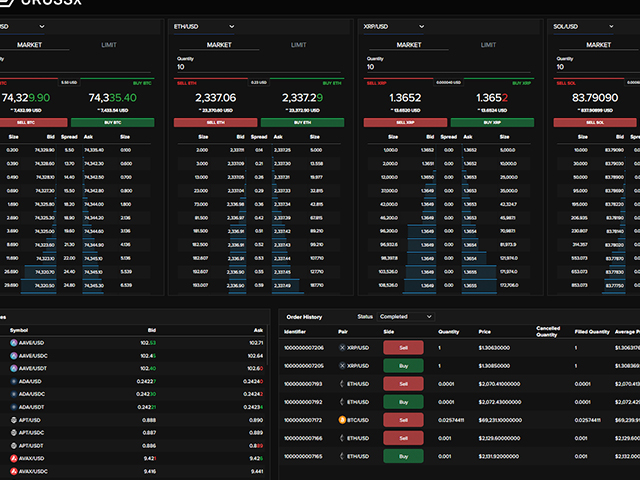This screenshot has height=480, width=640.
Task: Switch to the LIMIT tab in ETH/USD panel
Action: pyautogui.click(x=299, y=45)
